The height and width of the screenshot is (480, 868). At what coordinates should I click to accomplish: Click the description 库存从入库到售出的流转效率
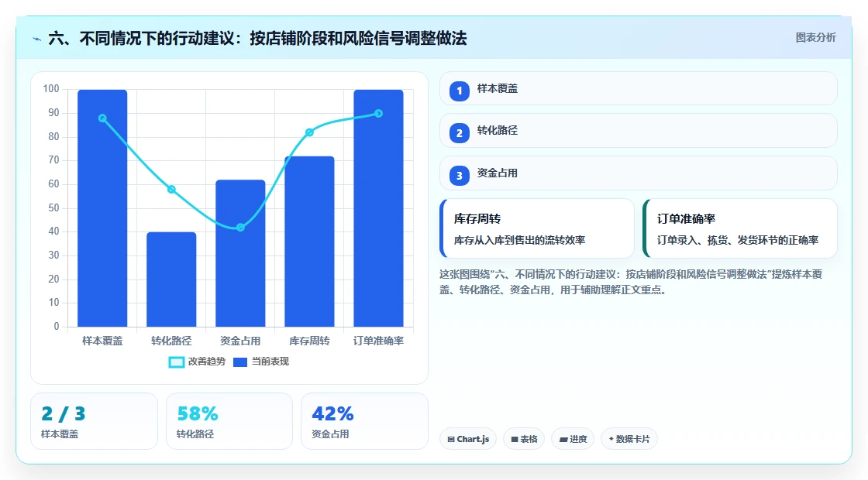(x=519, y=240)
